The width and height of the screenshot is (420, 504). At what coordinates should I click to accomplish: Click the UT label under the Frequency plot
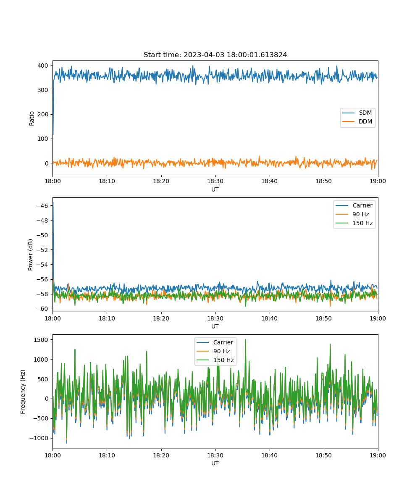pos(215,463)
